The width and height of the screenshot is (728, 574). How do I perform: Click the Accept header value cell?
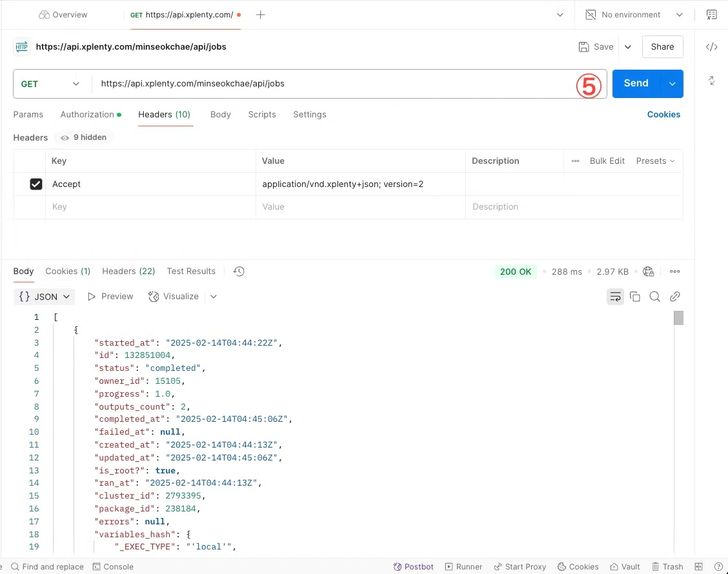point(360,184)
